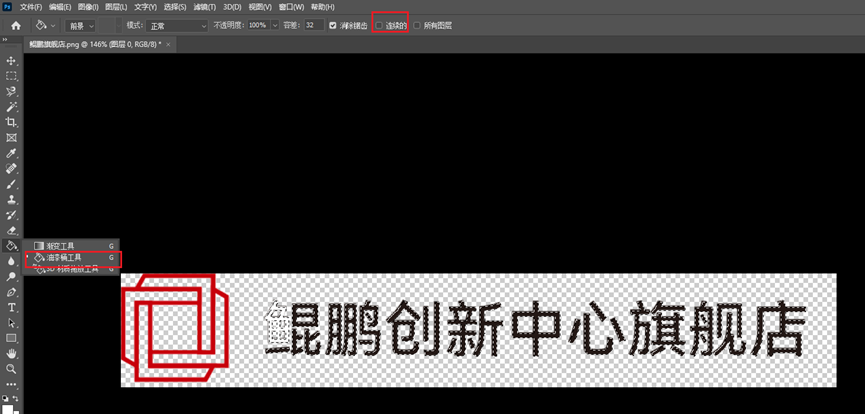Click the foreground color swatch

tap(8, 409)
